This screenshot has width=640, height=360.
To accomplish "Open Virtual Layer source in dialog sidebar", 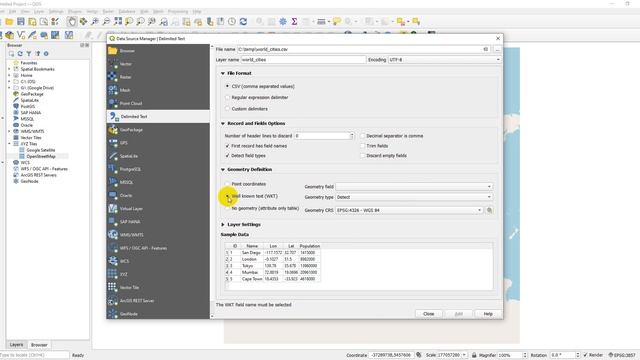I will [158, 209].
